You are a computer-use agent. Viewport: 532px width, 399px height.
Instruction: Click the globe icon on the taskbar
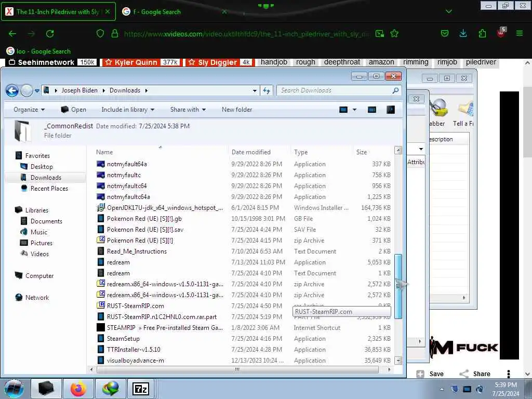tap(110, 389)
